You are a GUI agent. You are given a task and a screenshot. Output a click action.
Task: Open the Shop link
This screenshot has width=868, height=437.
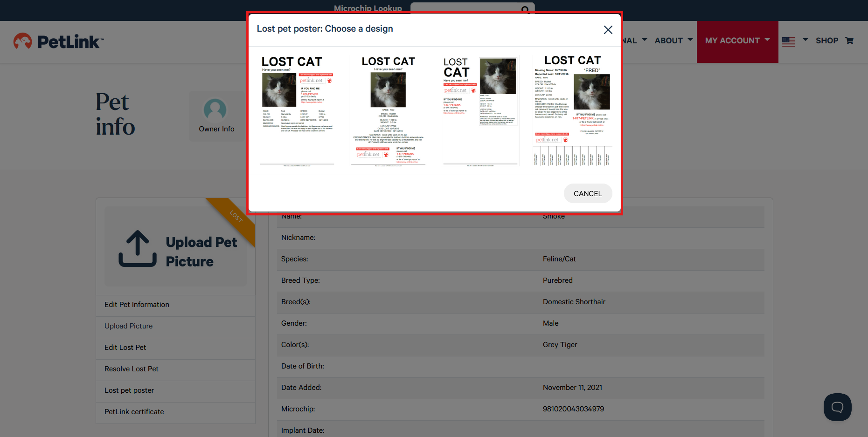point(826,41)
